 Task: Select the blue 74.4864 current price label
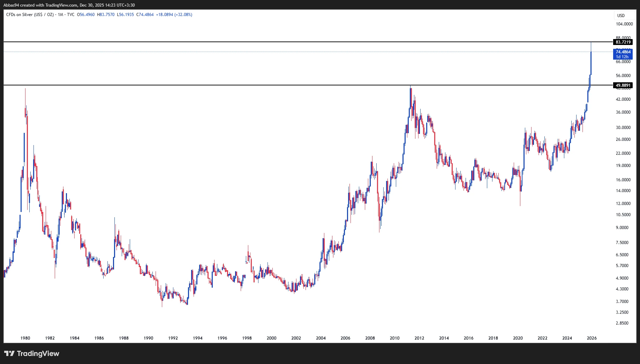pyautogui.click(x=624, y=52)
